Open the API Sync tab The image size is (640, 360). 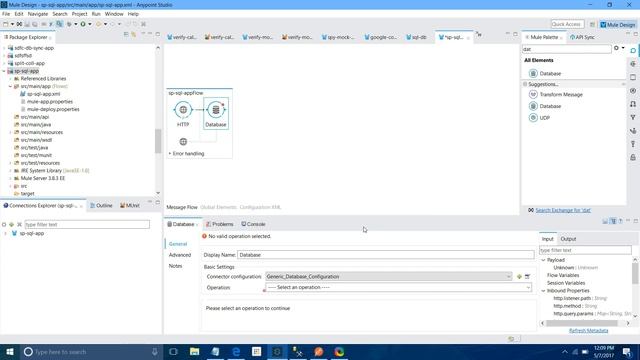[582, 37]
